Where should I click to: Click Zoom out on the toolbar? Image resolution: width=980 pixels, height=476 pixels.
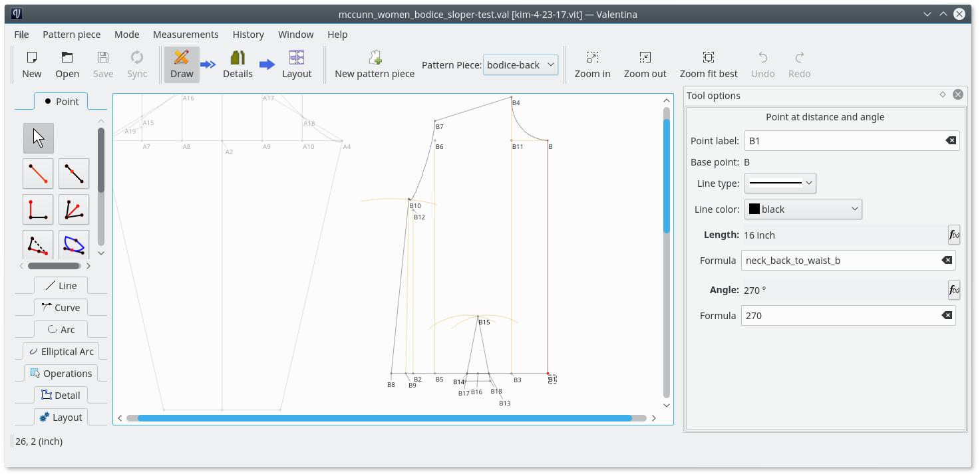click(x=645, y=64)
